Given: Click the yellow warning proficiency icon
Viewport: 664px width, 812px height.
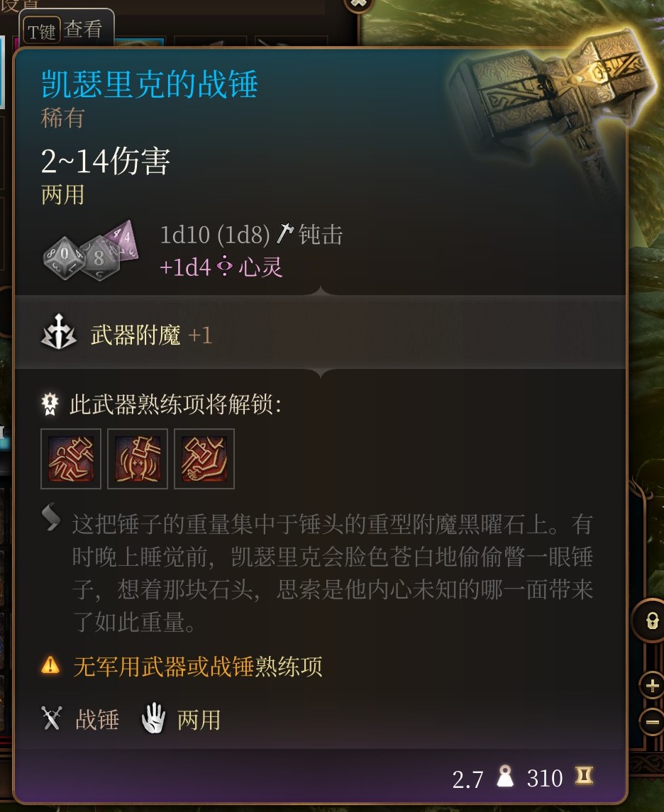Looking at the screenshot, I should pos(50,665).
